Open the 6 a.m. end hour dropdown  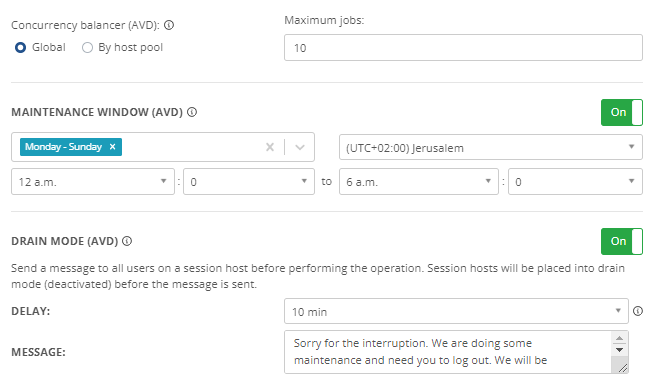click(x=419, y=181)
